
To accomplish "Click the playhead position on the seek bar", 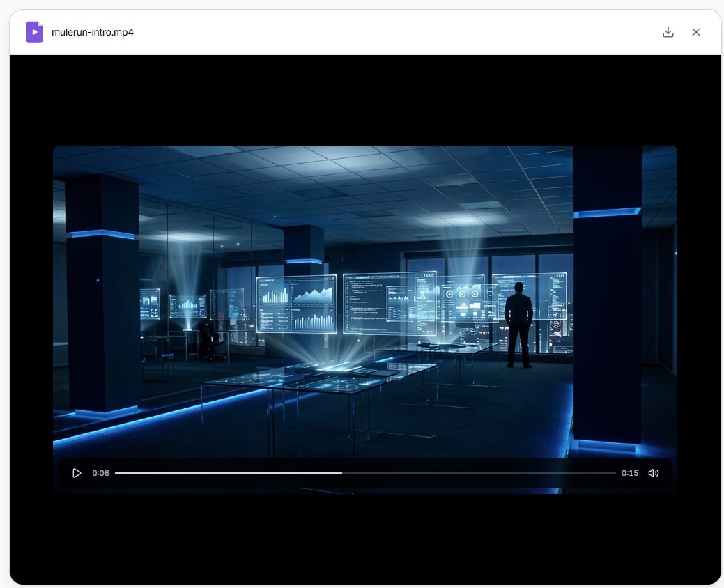I will point(341,473).
